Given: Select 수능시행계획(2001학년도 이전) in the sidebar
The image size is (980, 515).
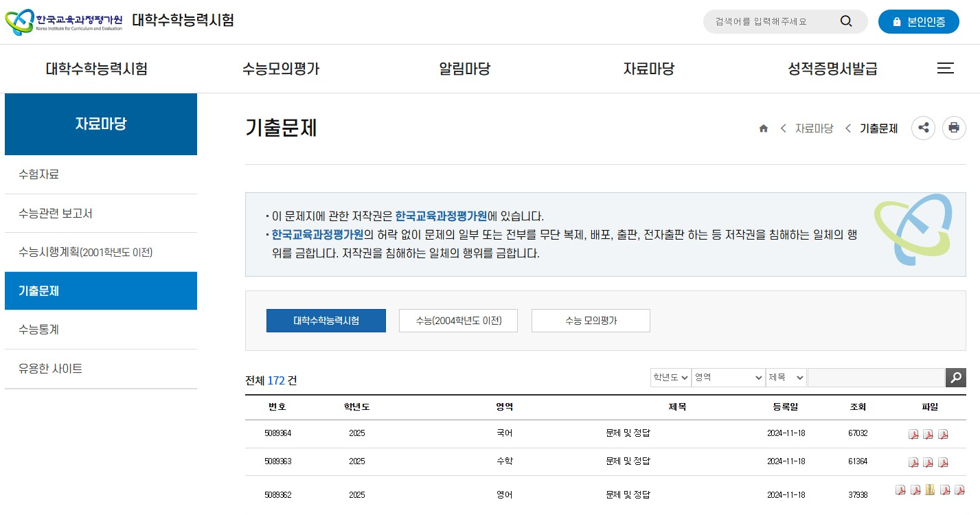Looking at the screenshot, I should click(101, 252).
